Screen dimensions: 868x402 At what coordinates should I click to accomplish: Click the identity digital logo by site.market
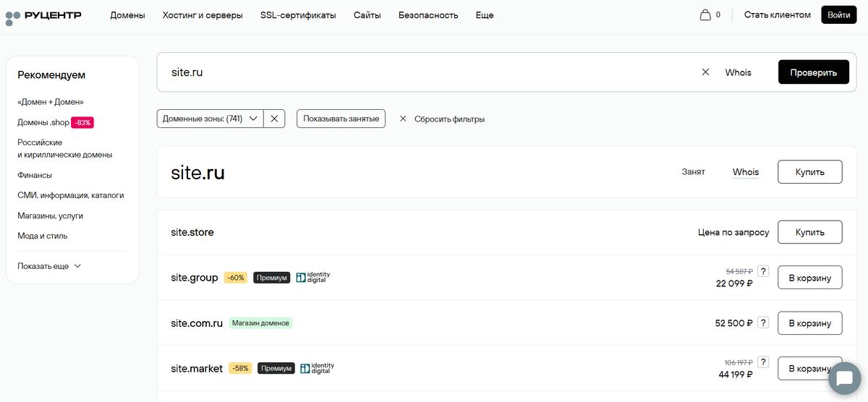[x=318, y=368]
